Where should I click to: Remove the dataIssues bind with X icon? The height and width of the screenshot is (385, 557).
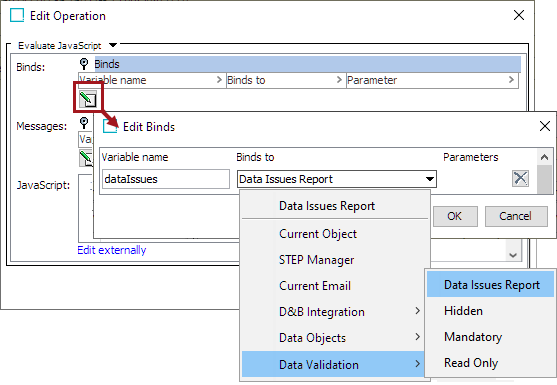pos(520,178)
